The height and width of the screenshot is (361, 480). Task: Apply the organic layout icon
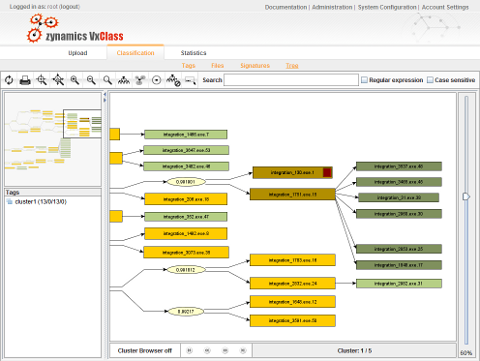140,80
